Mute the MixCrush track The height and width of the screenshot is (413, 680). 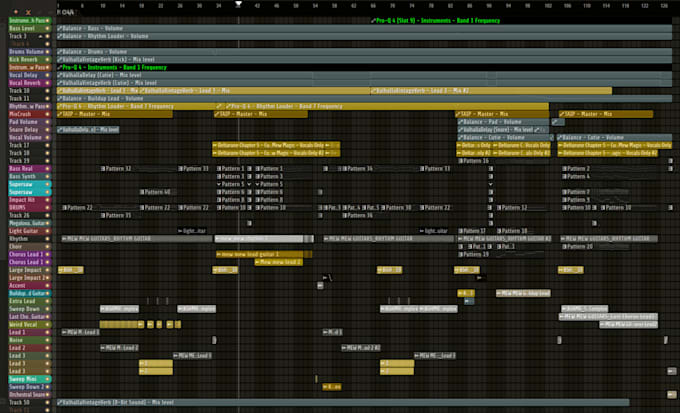coord(47,114)
